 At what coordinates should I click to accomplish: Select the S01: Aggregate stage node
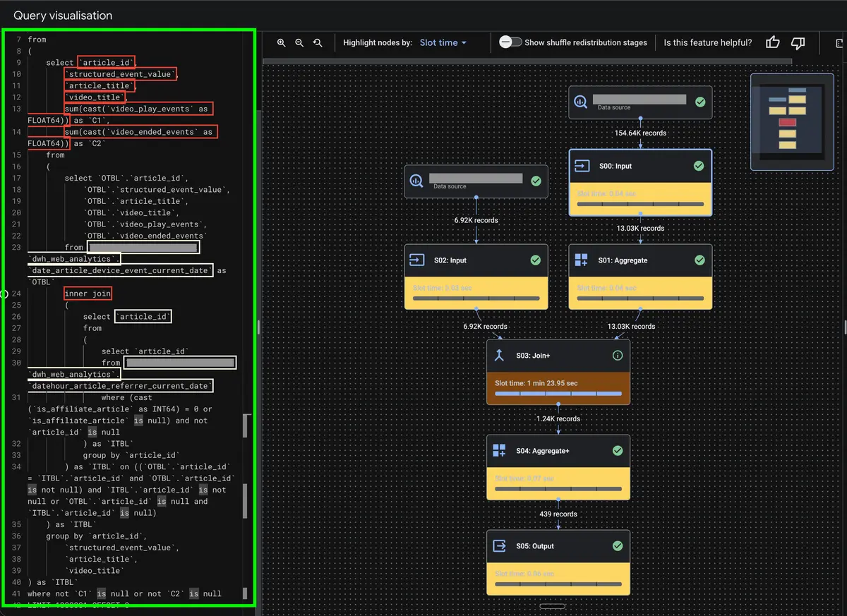pyautogui.click(x=640, y=277)
